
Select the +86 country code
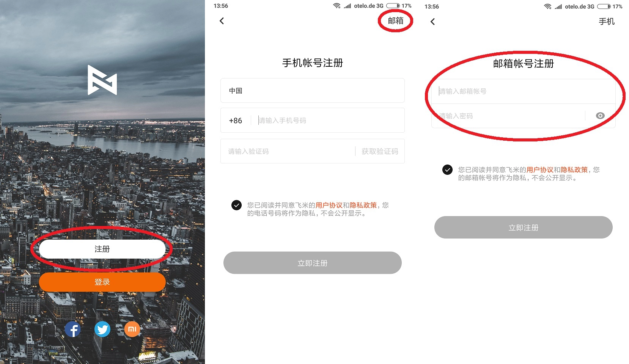236,121
